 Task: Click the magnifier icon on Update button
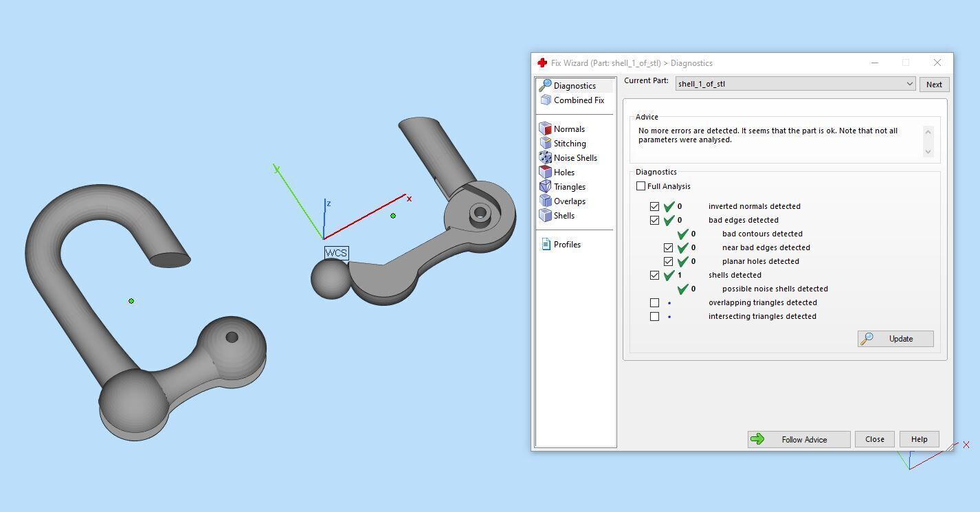click(867, 338)
